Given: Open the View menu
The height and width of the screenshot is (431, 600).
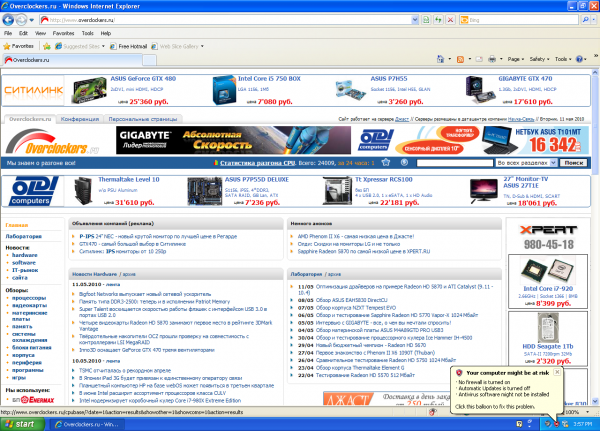Looking at the screenshot, I should (x=40, y=33).
